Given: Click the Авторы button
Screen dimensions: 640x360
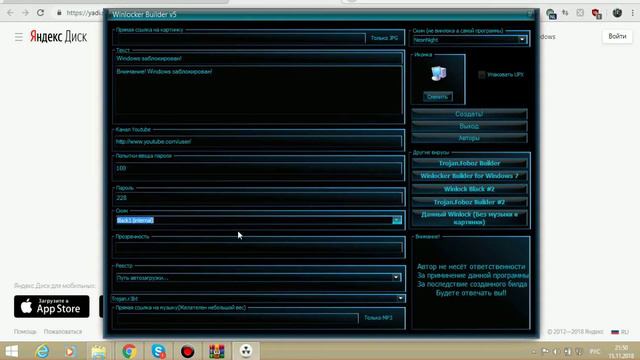Looking at the screenshot, I should pyautogui.click(x=469, y=138).
